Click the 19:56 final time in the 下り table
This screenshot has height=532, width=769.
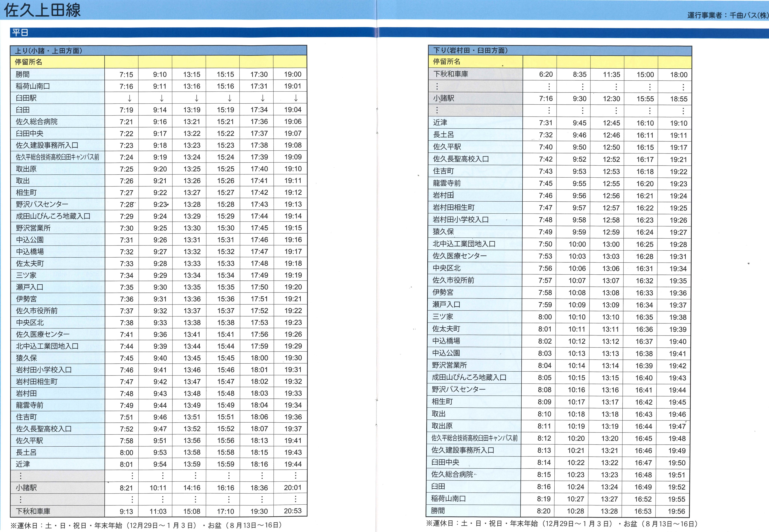pos(676,511)
